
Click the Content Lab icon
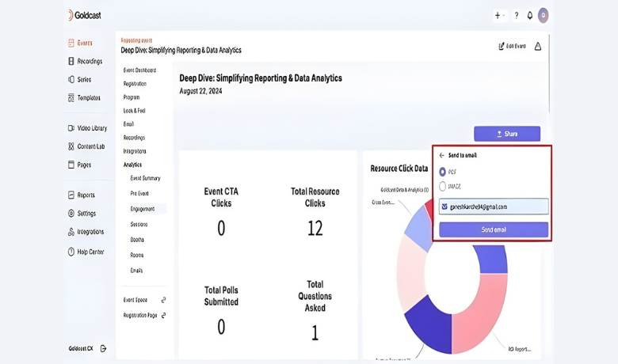point(71,146)
